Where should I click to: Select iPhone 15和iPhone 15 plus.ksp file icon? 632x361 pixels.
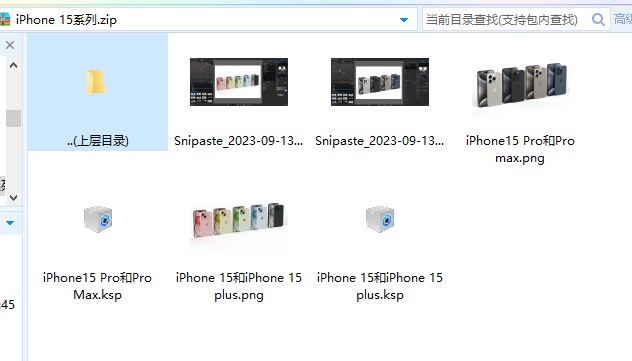point(380,219)
